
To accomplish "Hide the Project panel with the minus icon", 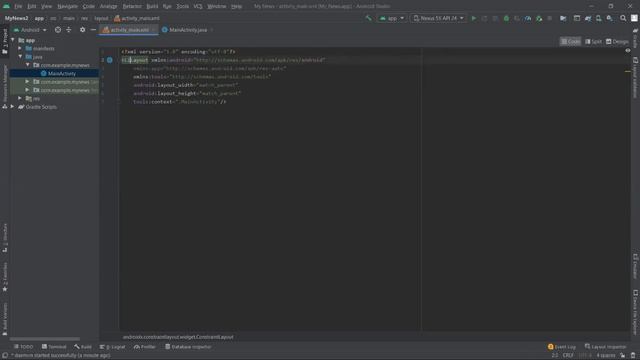I will pyautogui.click(x=93, y=30).
